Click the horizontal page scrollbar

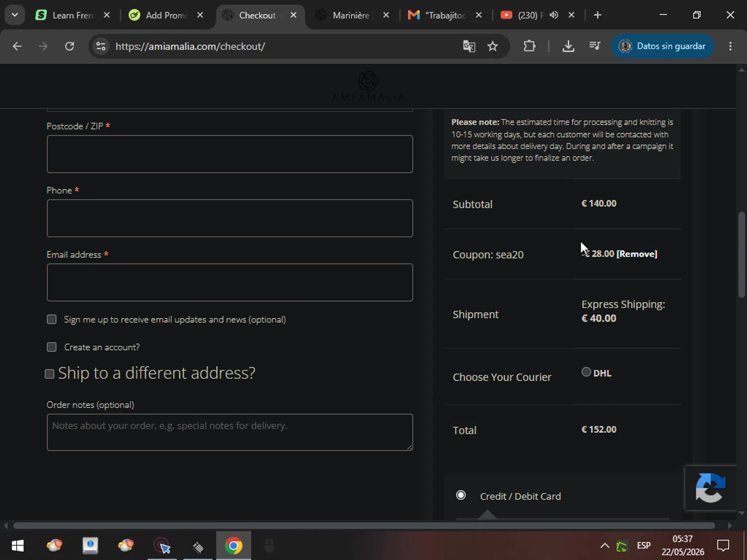coord(364,526)
